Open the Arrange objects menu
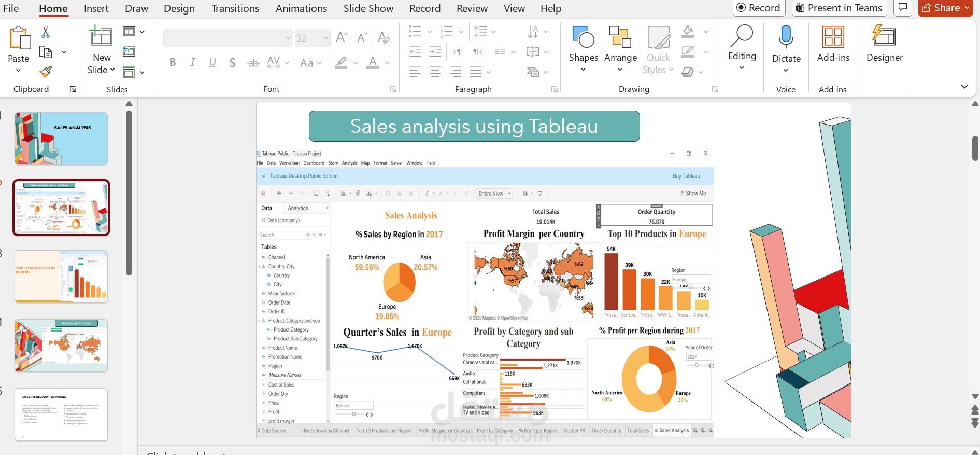 [x=620, y=49]
